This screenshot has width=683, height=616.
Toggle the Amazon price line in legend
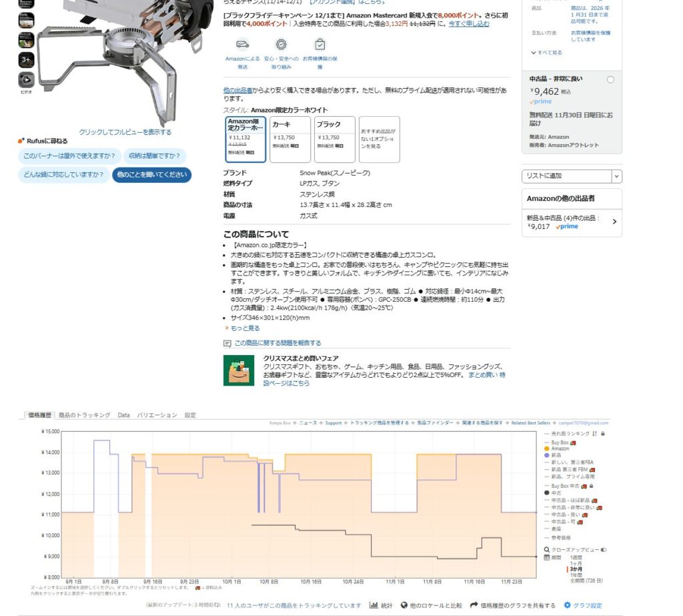[x=560, y=448]
